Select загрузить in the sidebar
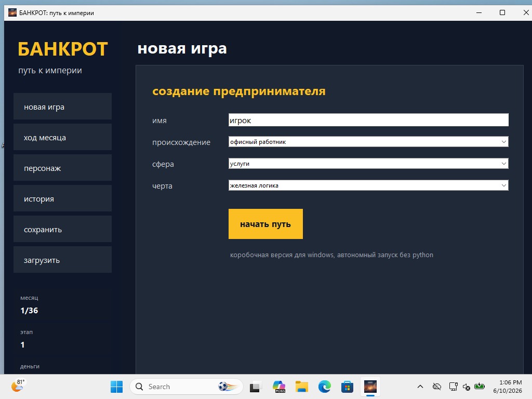Viewport: 532px width, 399px height. click(x=62, y=260)
